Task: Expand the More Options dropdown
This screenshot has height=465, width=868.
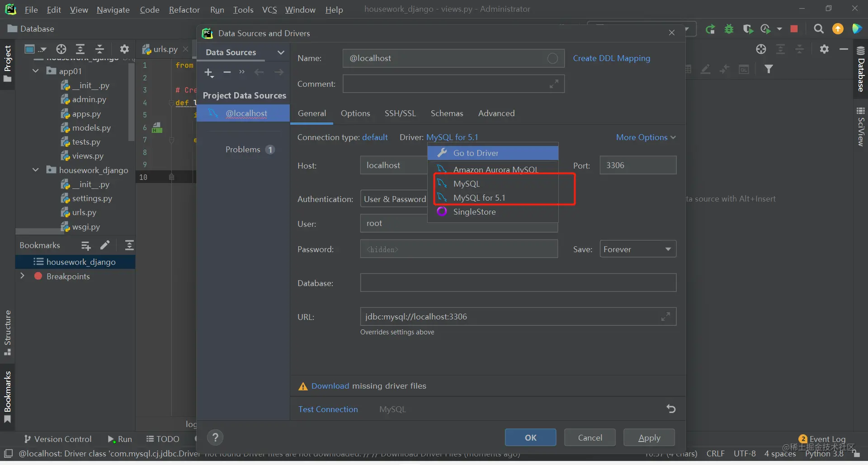Action: 646,137
